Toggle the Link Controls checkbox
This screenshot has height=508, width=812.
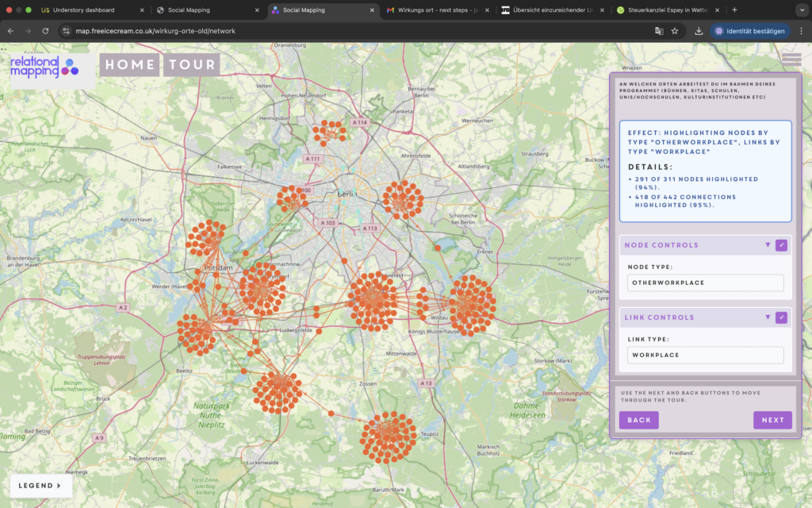coord(781,317)
